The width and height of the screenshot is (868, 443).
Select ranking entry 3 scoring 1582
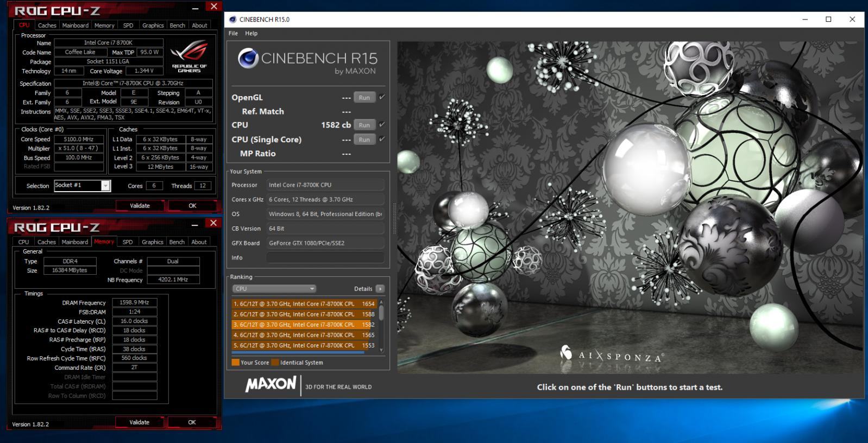[x=304, y=325]
